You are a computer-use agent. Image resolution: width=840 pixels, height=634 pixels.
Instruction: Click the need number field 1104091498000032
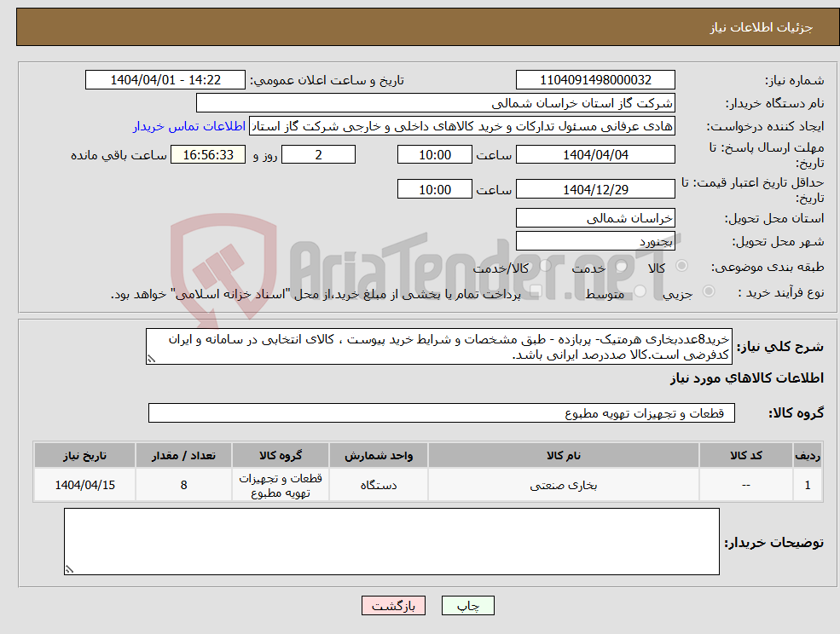point(595,80)
